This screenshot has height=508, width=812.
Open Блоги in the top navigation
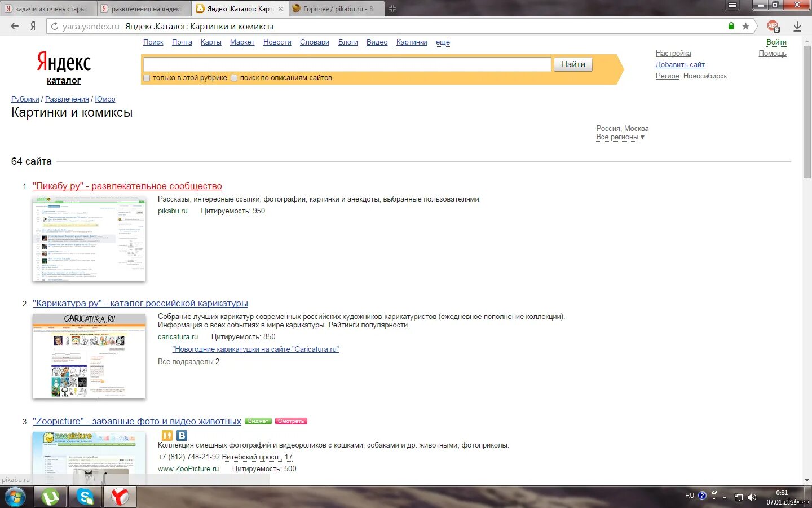348,42
